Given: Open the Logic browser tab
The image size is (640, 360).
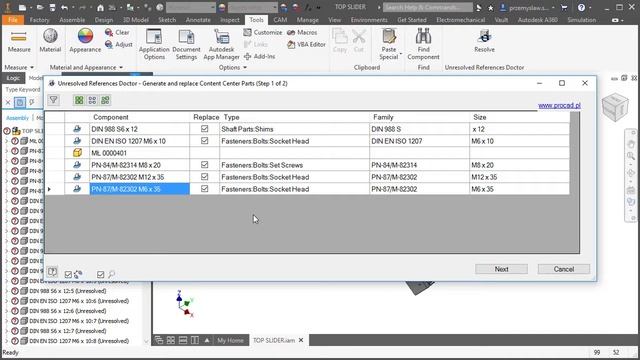Looking at the screenshot, I should (x=13, y=78).
